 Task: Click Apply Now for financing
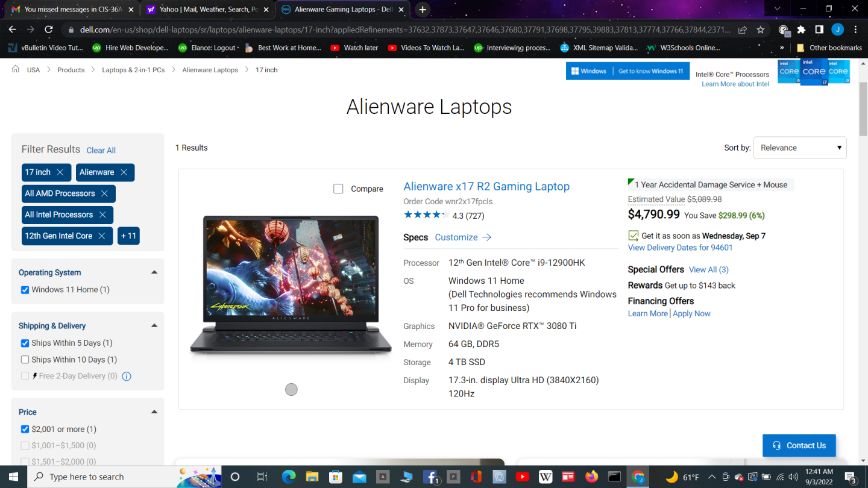691,313
